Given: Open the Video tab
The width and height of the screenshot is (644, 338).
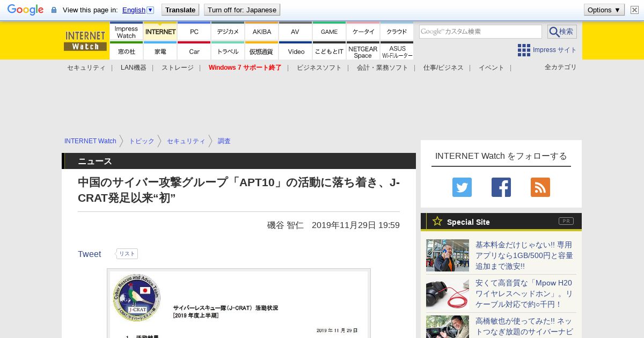Looking at the screenshot, I should [295, 51].
